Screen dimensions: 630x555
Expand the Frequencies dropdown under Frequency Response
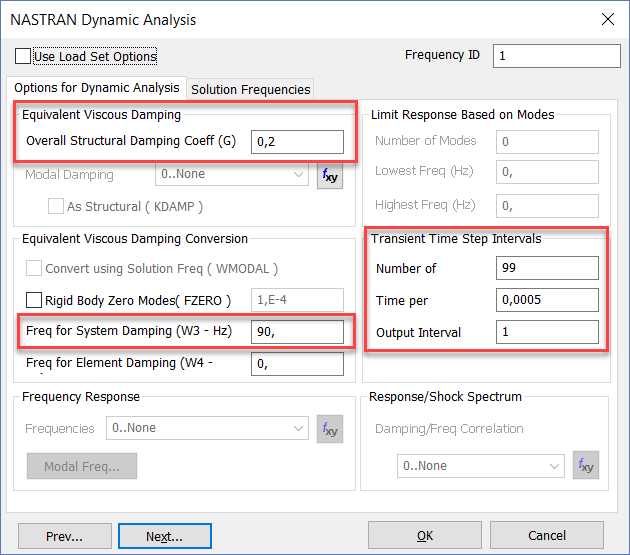207,428
